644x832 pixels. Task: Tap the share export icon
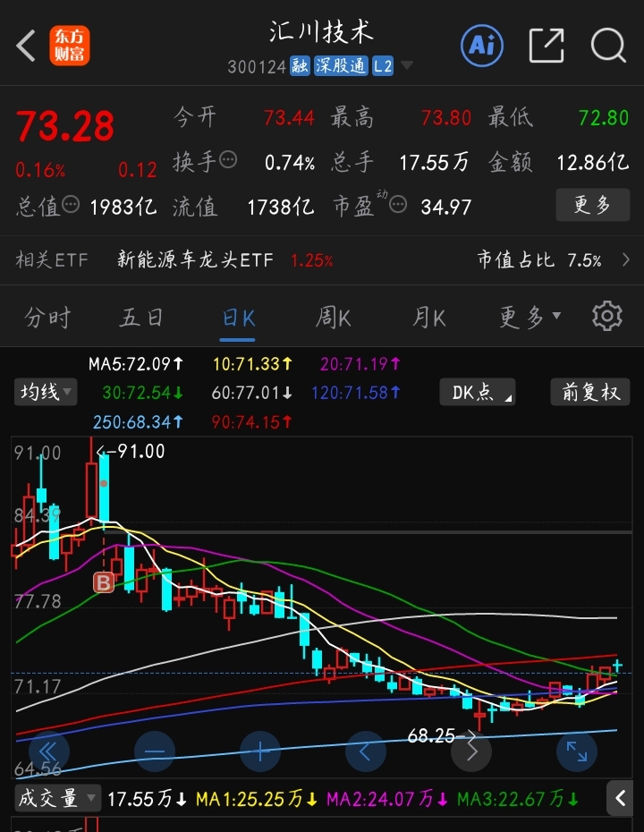[547, 46]
